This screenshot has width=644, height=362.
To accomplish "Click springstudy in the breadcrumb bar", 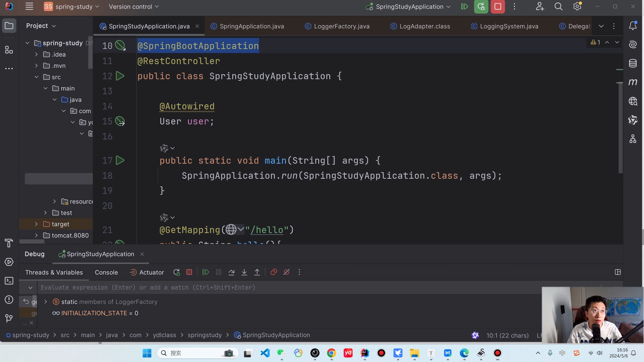I will tap(205, 335).
